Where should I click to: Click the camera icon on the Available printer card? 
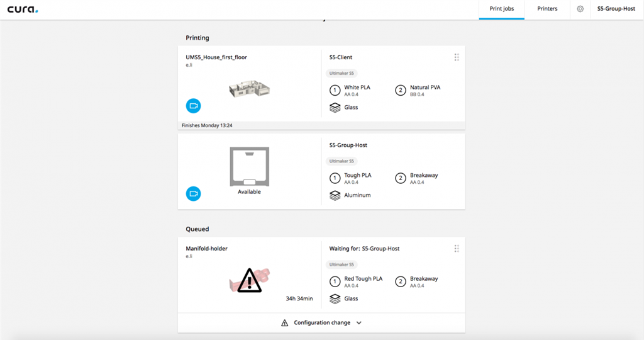pyautogui.click(x=193, y=193)
